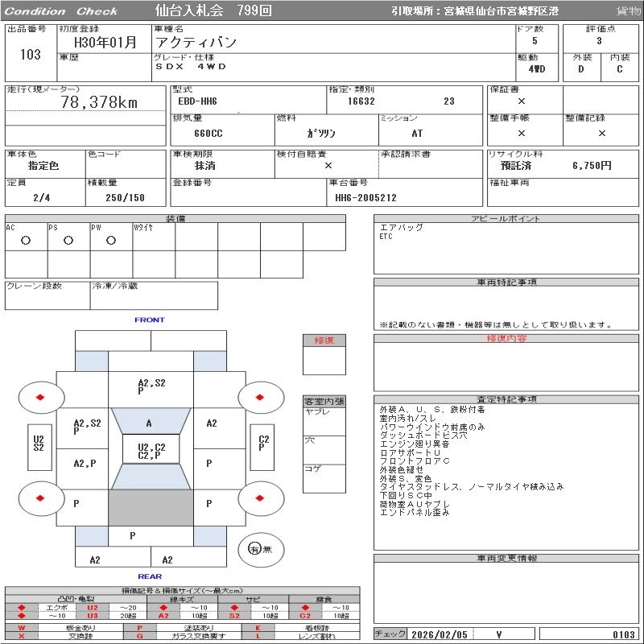
Task: Click the roof panel marked U2,C2
Action: tap(151, 451)
